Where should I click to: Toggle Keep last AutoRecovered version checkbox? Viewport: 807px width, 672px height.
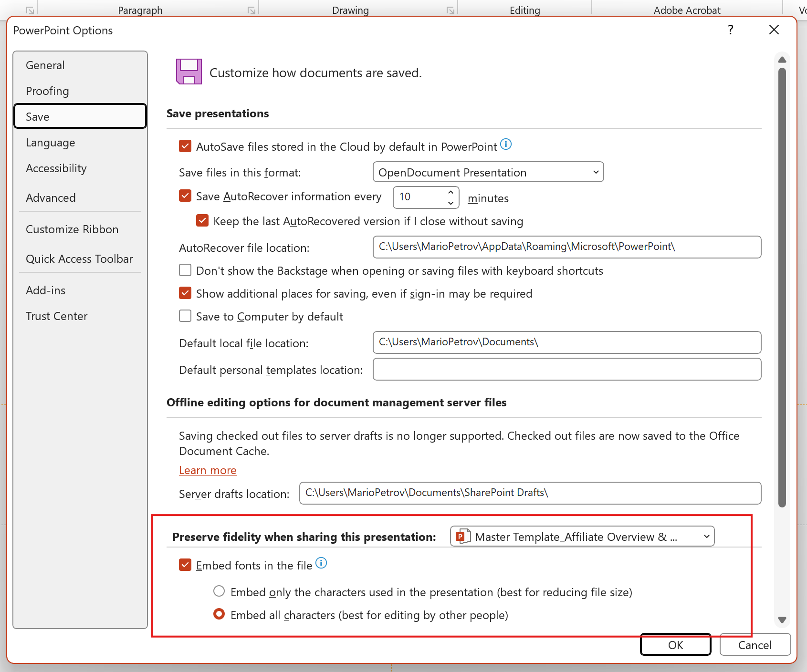(202, 220)
